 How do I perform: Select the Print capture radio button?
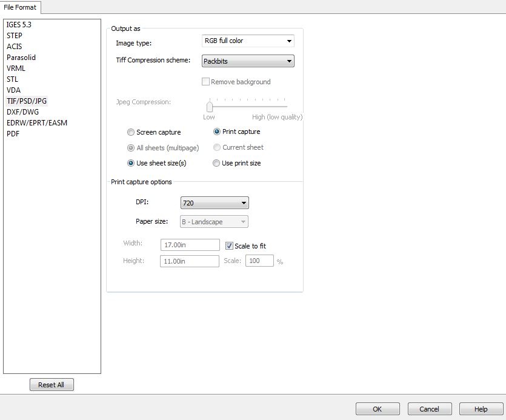coord(217,132)
